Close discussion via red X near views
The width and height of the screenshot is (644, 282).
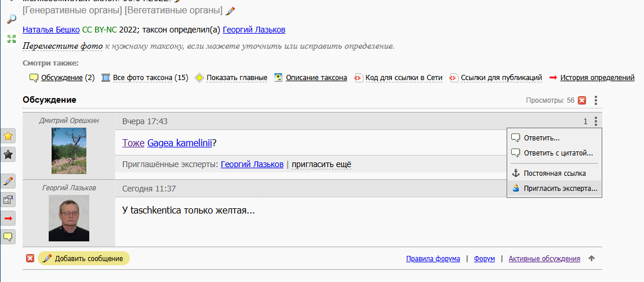(582, 100)
